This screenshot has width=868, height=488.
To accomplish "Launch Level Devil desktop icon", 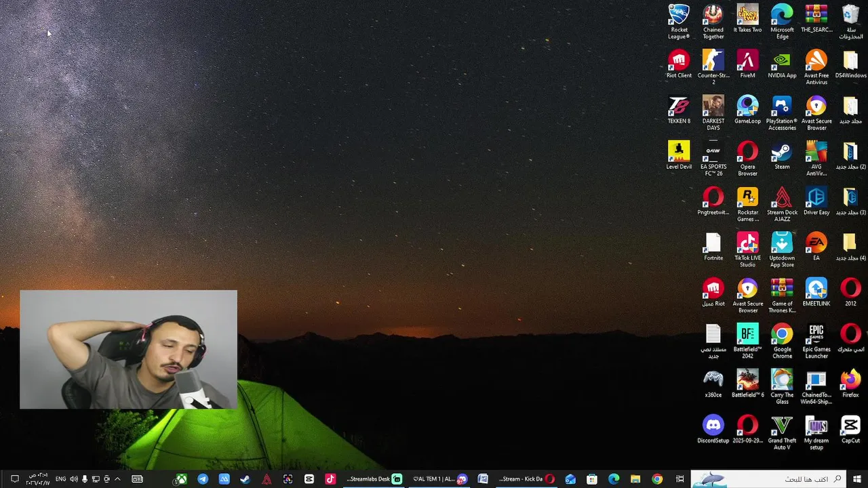I will point(679,155).
